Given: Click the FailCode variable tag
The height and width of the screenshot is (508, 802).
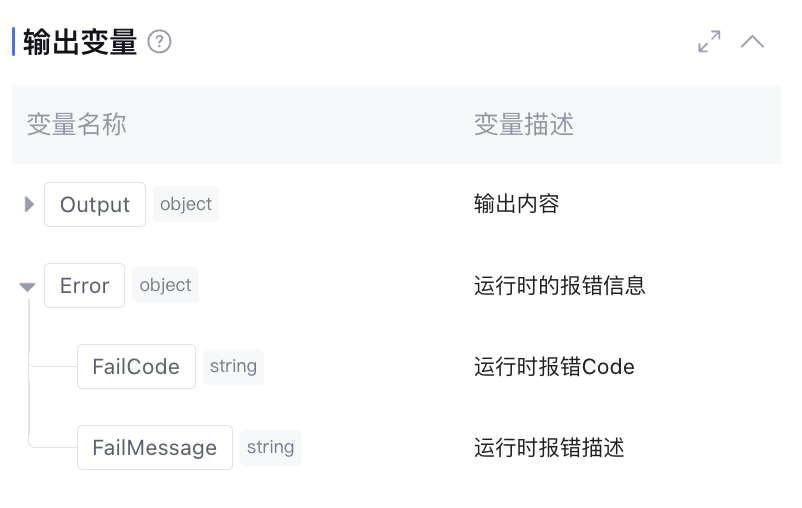Looking at the screenshot, I should [x=136, y=367].
